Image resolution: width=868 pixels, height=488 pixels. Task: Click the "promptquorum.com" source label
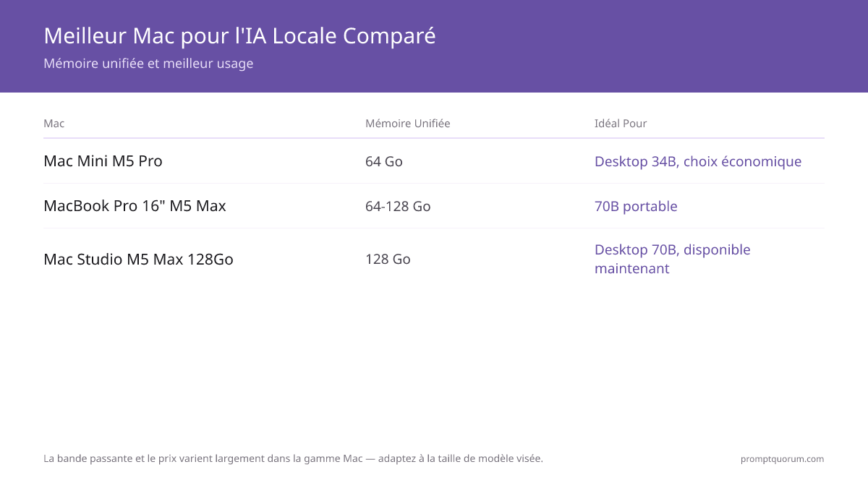click(782, 459)
